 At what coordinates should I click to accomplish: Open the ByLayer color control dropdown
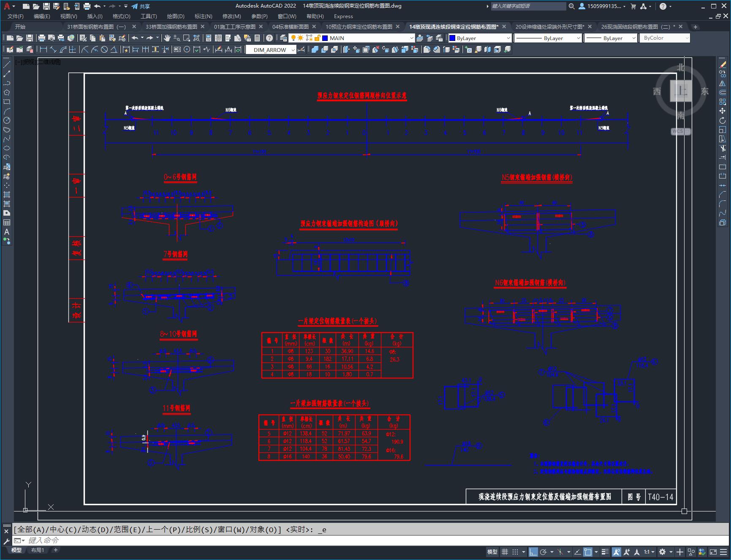[480, 38]
